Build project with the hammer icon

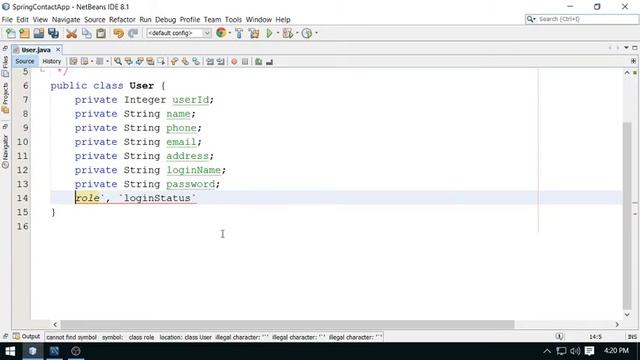(x=239, y=33)
